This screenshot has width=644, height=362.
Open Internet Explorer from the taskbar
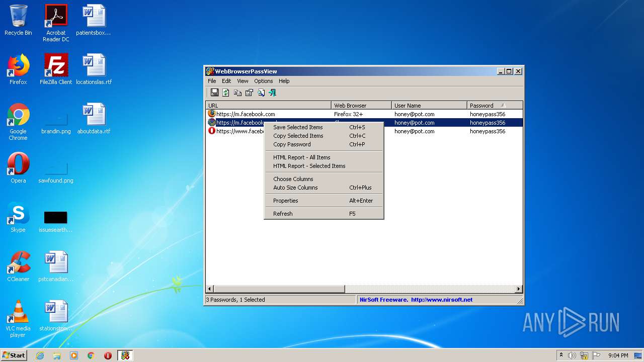click(x=40, y=355)
